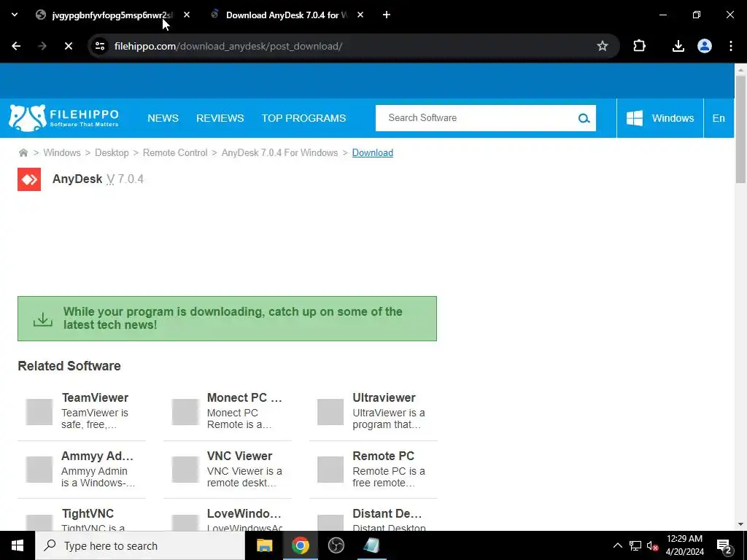Open the En language selector
The height and width of the screenshot is (560, 747).
click(x=719, y=118)
